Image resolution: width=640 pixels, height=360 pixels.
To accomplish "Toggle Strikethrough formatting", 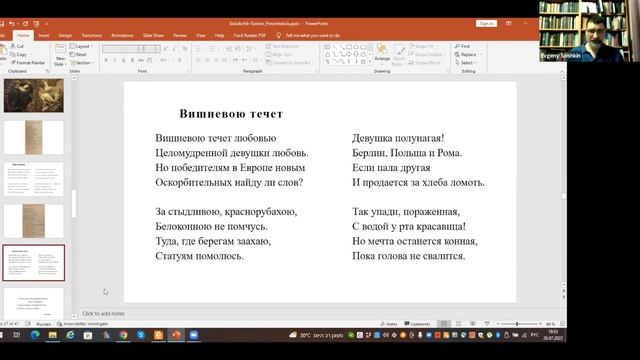I will click(x=140, y=60).
